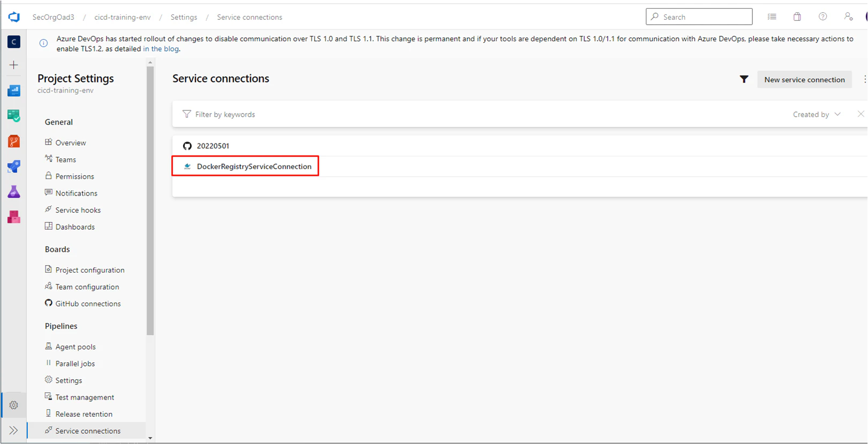Click the plus icon to add new item
The image size is (868, 444).
[x=14, y=65]
